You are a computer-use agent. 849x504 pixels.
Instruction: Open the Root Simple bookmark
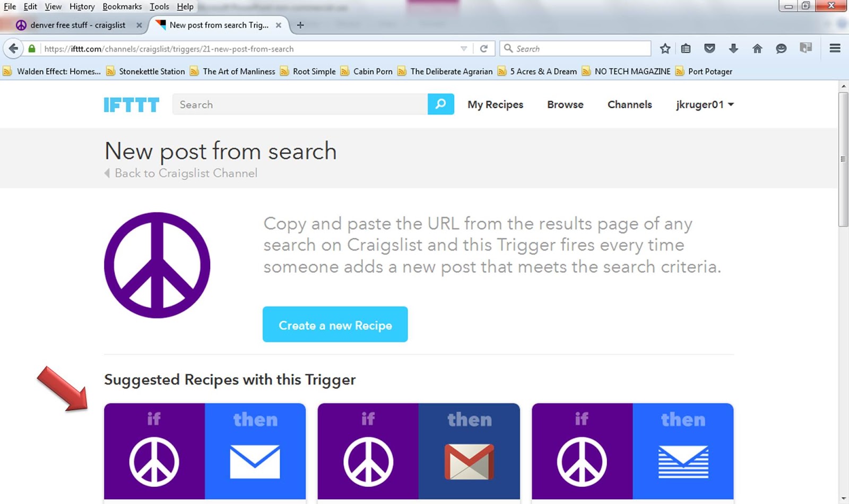[308, 71]
